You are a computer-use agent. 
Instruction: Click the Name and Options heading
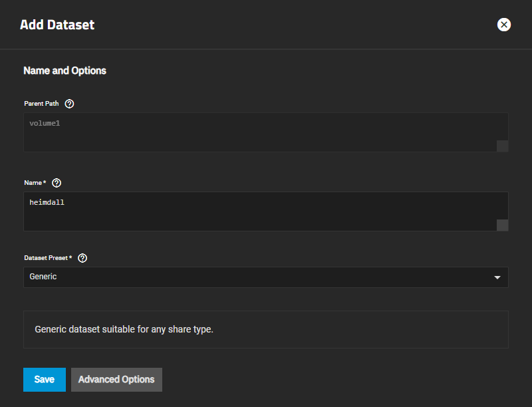65,70
